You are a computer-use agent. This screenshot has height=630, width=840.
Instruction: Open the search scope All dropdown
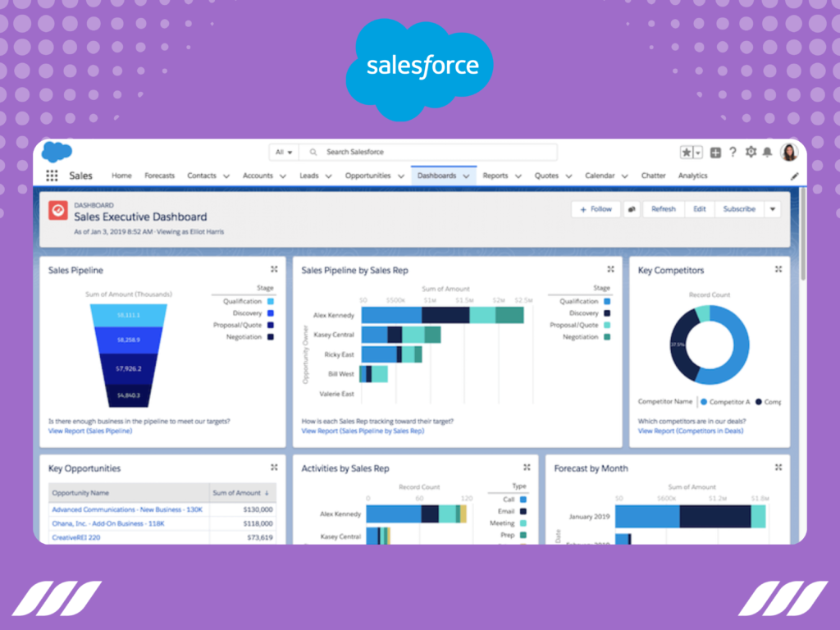click(283, 152)
